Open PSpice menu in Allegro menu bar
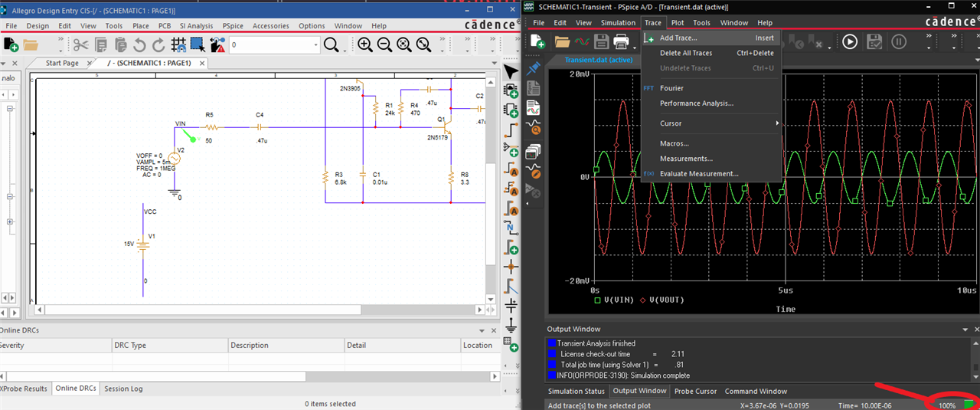This screenshot has width=980, height=410. (233, 25)
